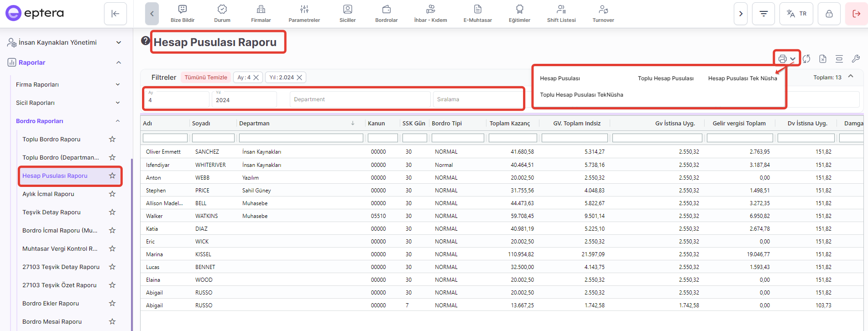
Task: Click the red logout icon
Action: (x=856, y=14)
